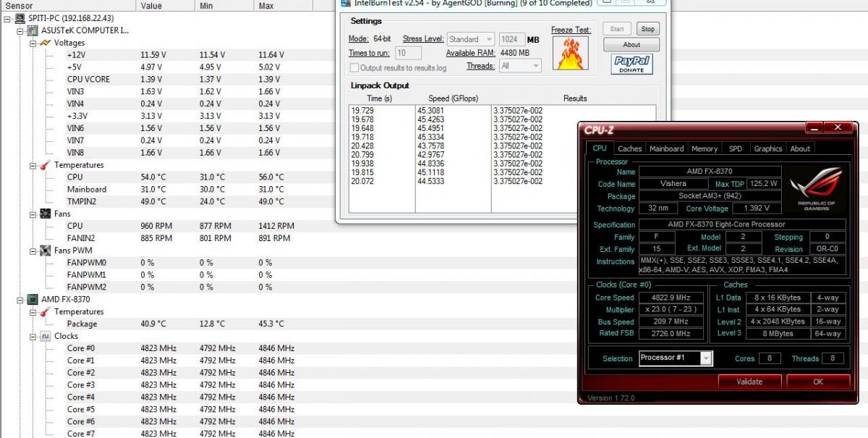Click the ASUSTeK motherboard icon
This screenshot has width=868, height=438.
tap(32, 30)
